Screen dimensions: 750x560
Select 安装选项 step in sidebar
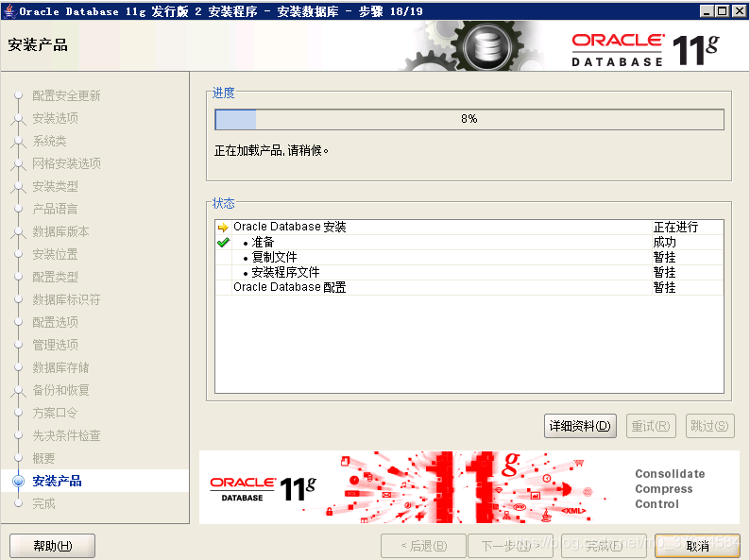[x=55, y=118]
